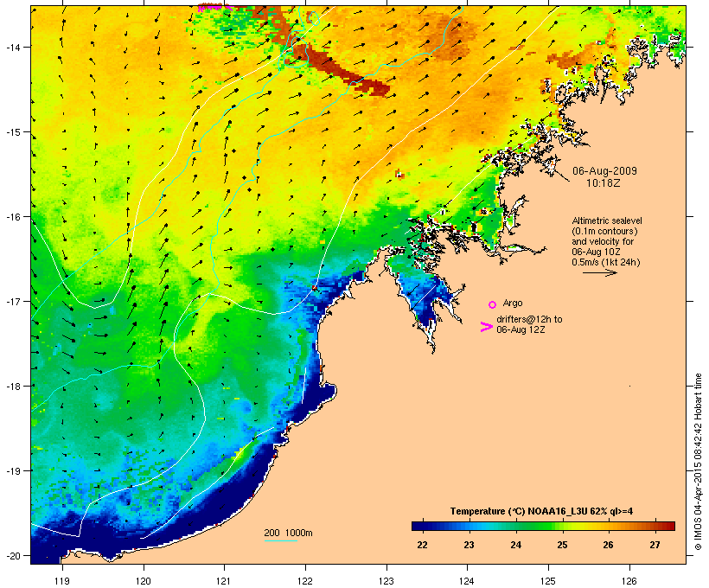Click the magenta Argo circle legend symbol
The height and width of the screenshot is (588, 709).
click(492, 304)
